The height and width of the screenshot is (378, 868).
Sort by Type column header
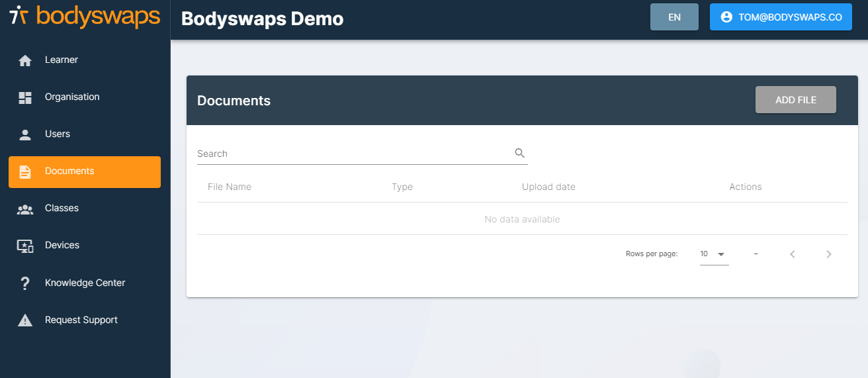402,187
